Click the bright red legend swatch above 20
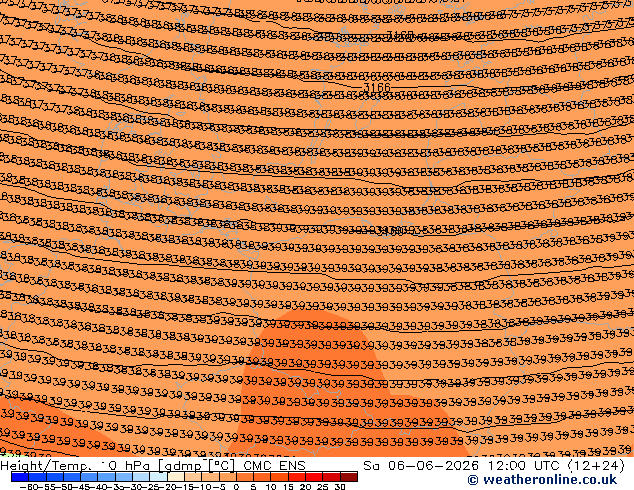Screen dimensions: 634x490 (314, 477)
